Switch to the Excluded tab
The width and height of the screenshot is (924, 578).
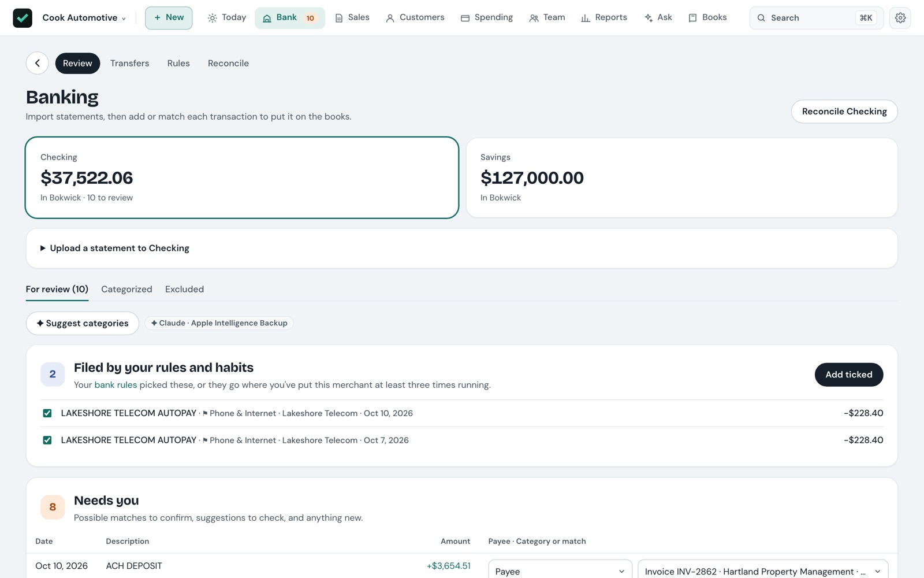[x=184, y=289]
